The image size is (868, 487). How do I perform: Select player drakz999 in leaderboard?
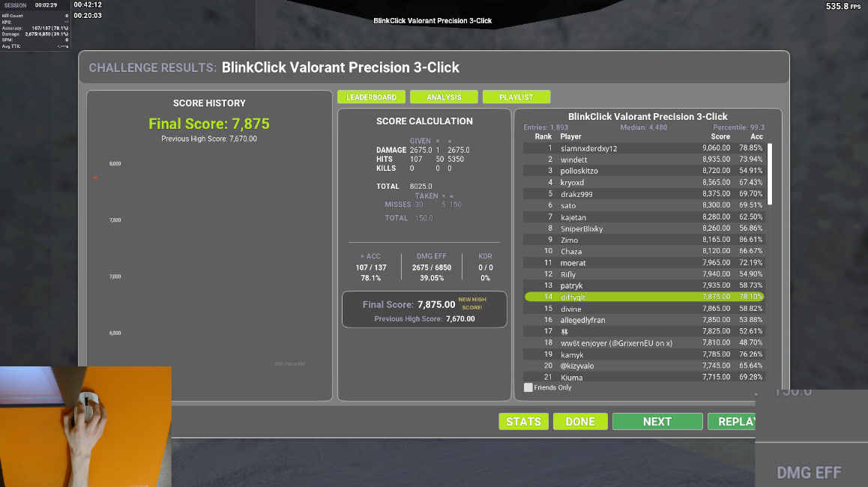point(644,194)
